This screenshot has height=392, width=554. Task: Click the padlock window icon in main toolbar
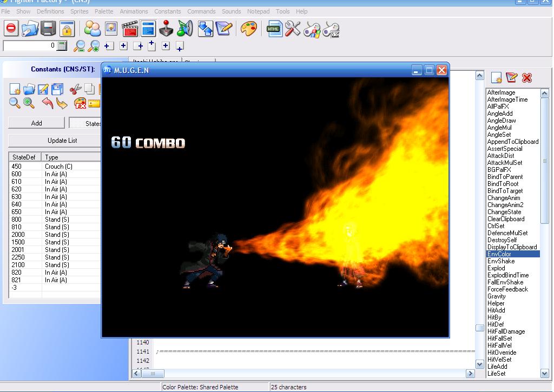click(67, 29)
